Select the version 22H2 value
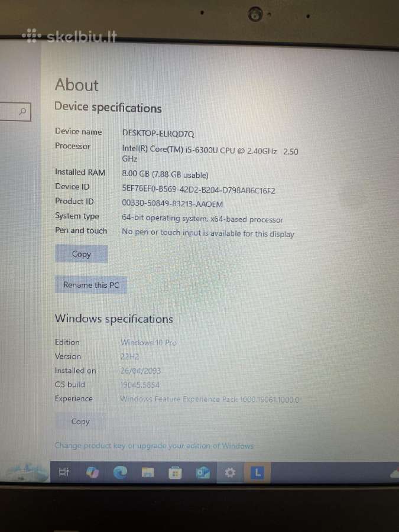This screenshot has height=532, width=399. [x=129, y=356]
